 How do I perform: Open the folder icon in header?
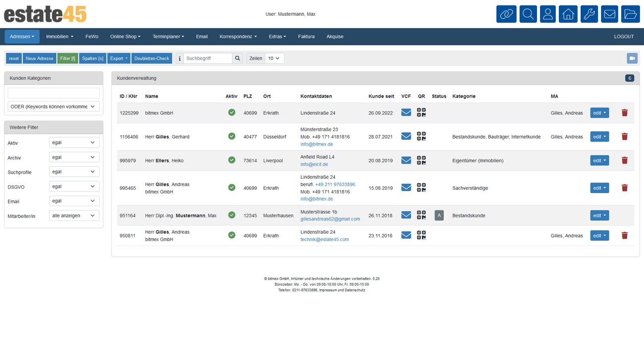tap(631, 14)
